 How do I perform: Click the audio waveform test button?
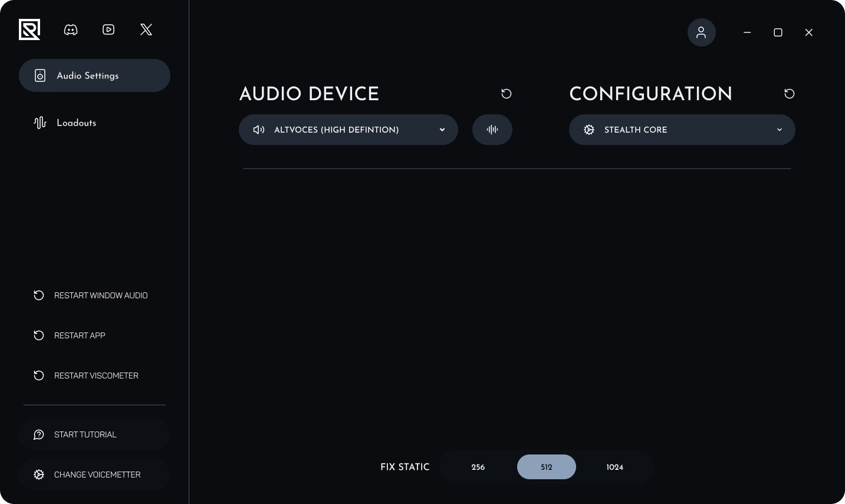click(x=492, y=130)
